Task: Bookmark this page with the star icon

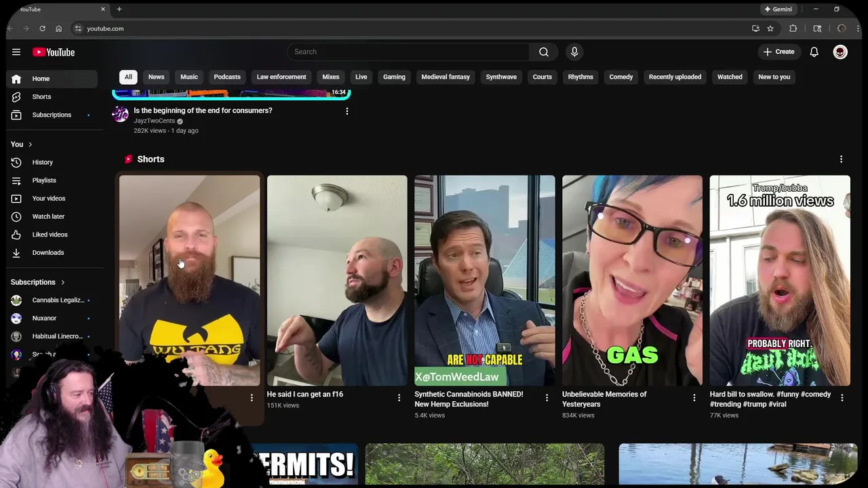Action: [770, 28]
